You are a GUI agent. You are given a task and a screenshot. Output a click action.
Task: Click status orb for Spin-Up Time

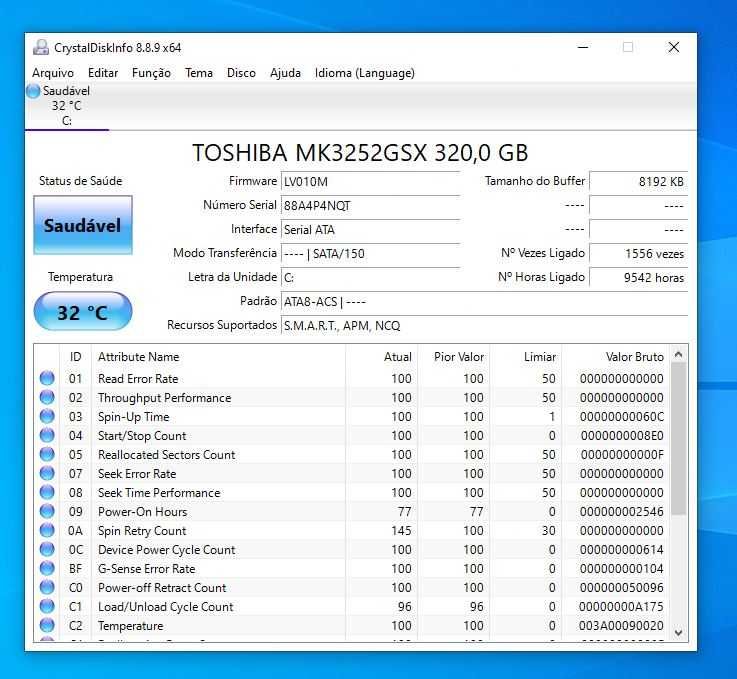point(47,416)
